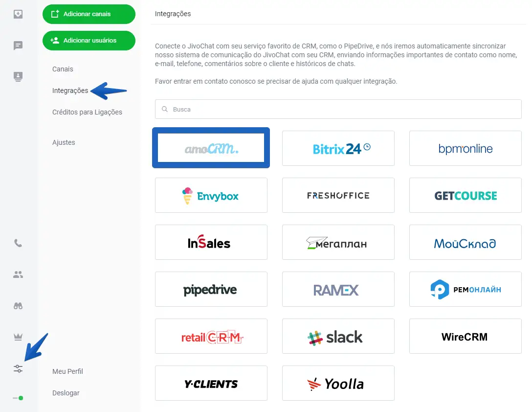This screenshot has height=412, width=532.
Task: Open Créditos para Ligações section
Action: pyautogui.click(x=87, y=112)
